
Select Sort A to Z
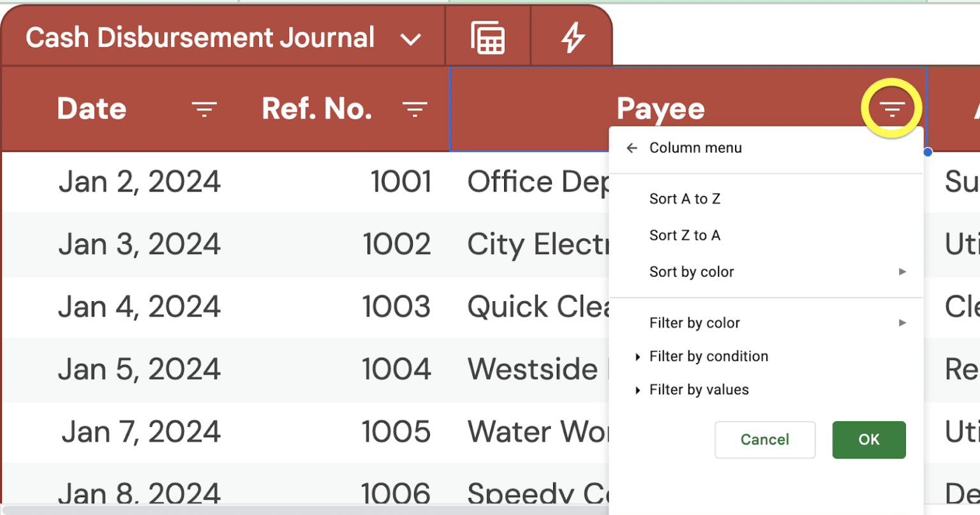pos(685,198)
